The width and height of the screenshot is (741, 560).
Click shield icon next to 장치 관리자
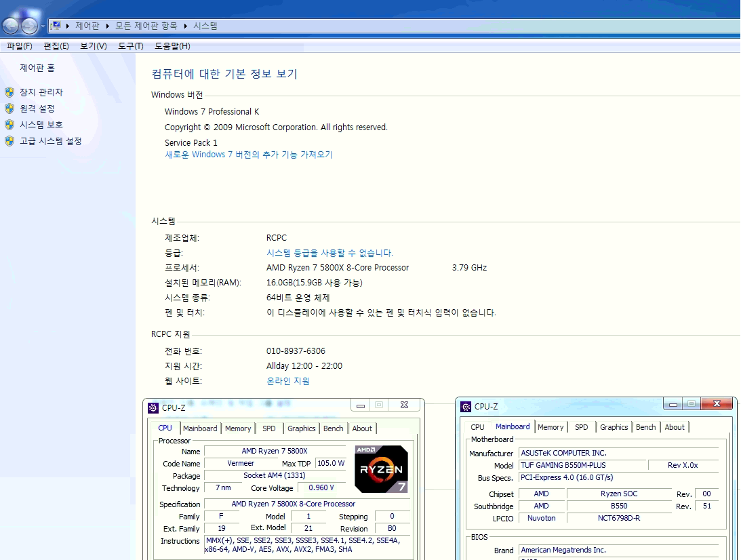[9, 92]
